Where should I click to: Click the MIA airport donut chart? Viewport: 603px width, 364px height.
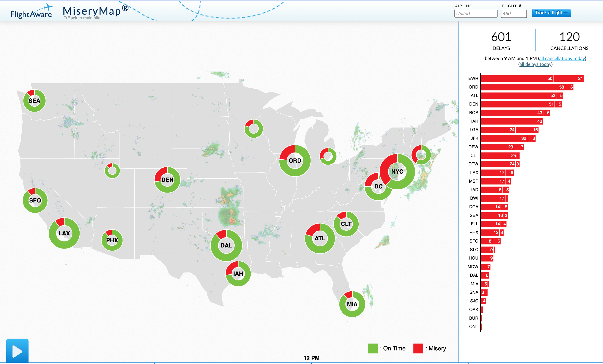pyautogui.click(x=352, y=304)
